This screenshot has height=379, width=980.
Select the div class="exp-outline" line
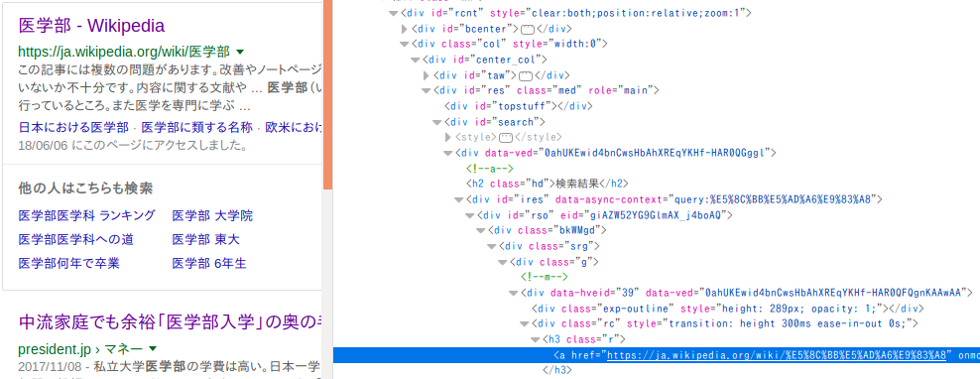(x=728, y=309)
